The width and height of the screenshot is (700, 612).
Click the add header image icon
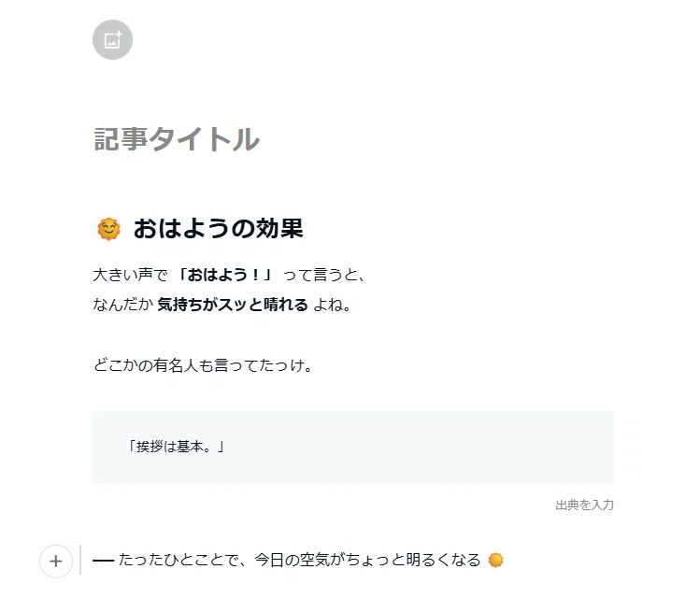pyautogui.click(x=112, y=40)
